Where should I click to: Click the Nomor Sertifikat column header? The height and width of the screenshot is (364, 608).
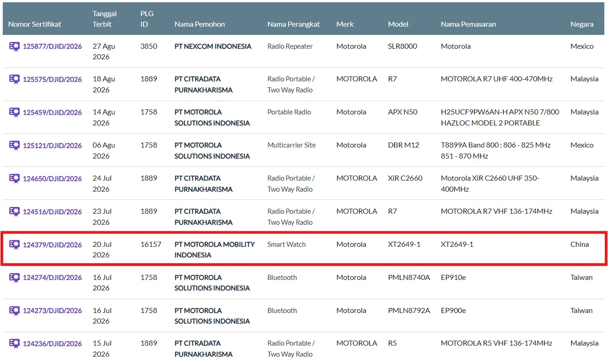35,24
